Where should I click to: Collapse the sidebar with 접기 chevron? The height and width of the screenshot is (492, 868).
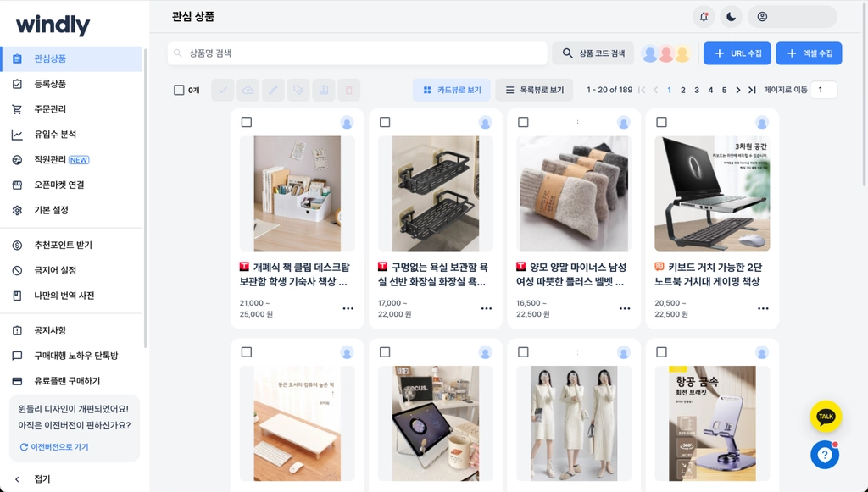(17, 479)
